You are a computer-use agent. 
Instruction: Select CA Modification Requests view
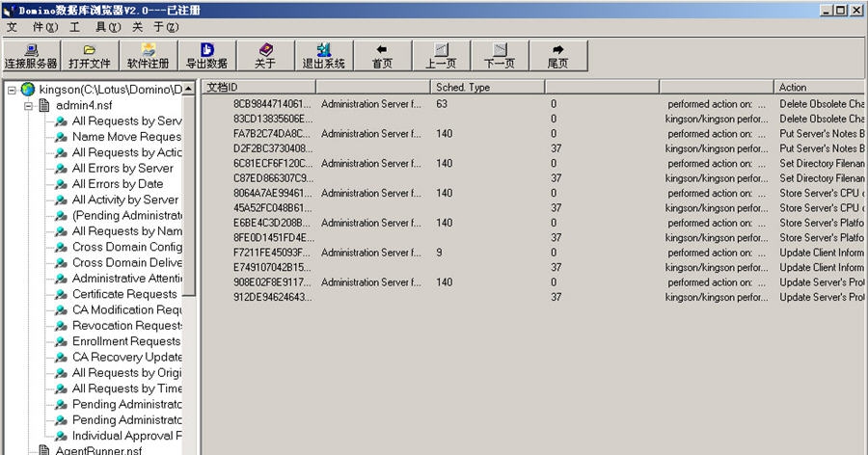126,310
